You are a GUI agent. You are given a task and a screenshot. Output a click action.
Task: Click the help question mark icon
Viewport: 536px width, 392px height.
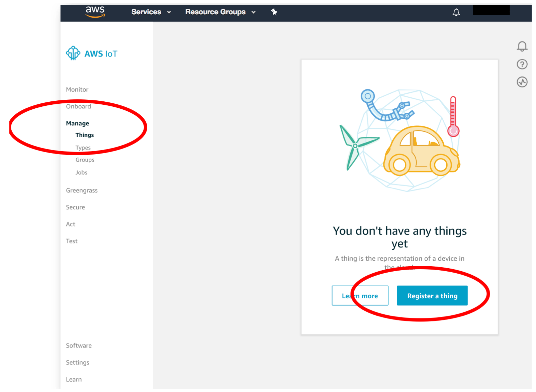(522, 64)
